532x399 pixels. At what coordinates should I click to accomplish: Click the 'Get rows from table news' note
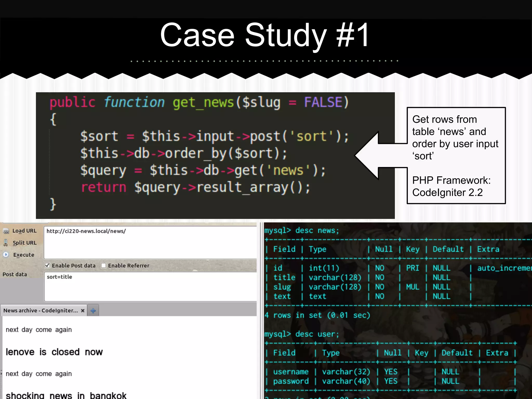(x=455, y=138)
